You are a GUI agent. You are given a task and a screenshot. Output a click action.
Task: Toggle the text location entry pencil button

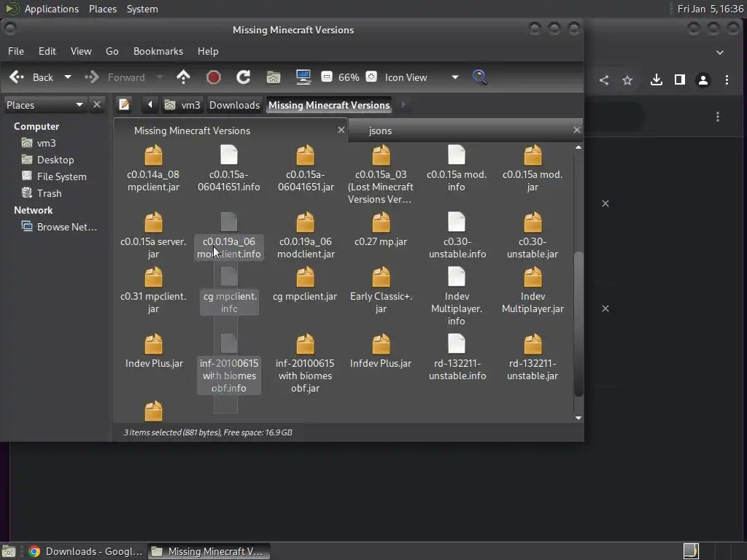click(125, 105)
